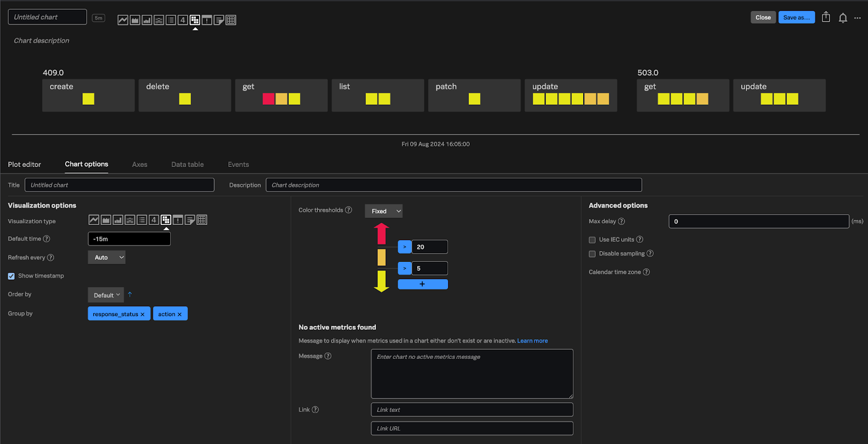The height and width of the screenshot is (444, 868).
Task: Click the red square in get heatmap
Action: click(269, 99)
